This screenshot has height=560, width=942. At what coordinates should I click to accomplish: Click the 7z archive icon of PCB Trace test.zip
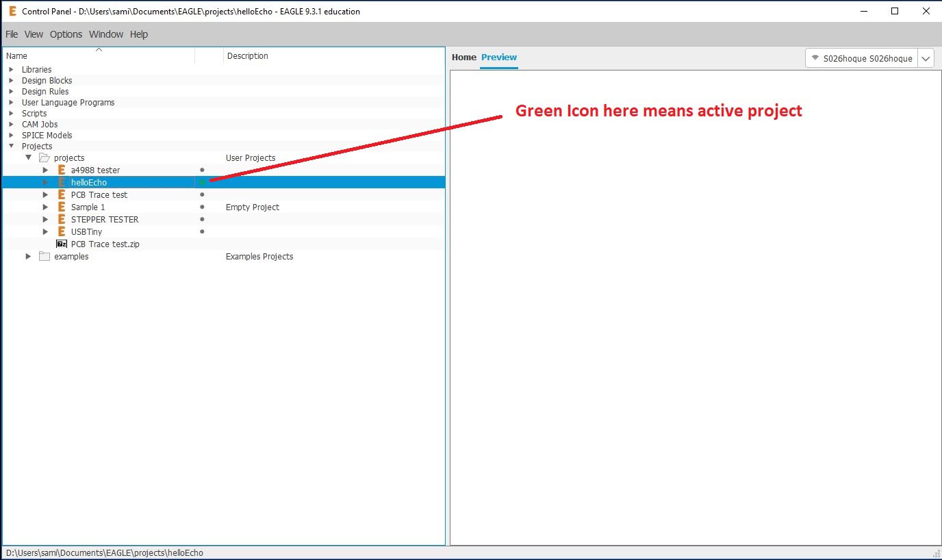pyautogui.click(x=62, y=244)
